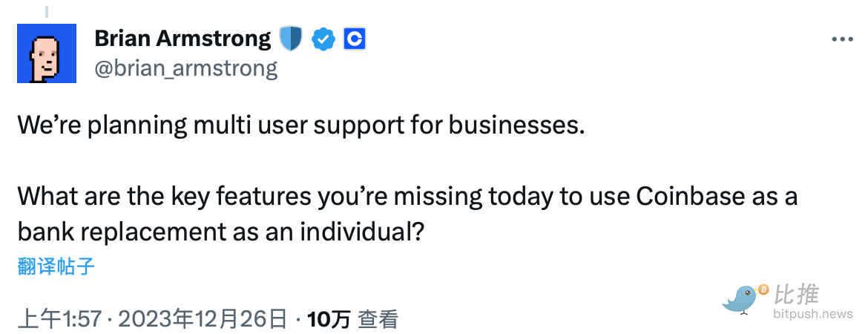This screenshot has height=334, width=868.
Task: Click the 查看 views label
Action: (x=378, y=319)
